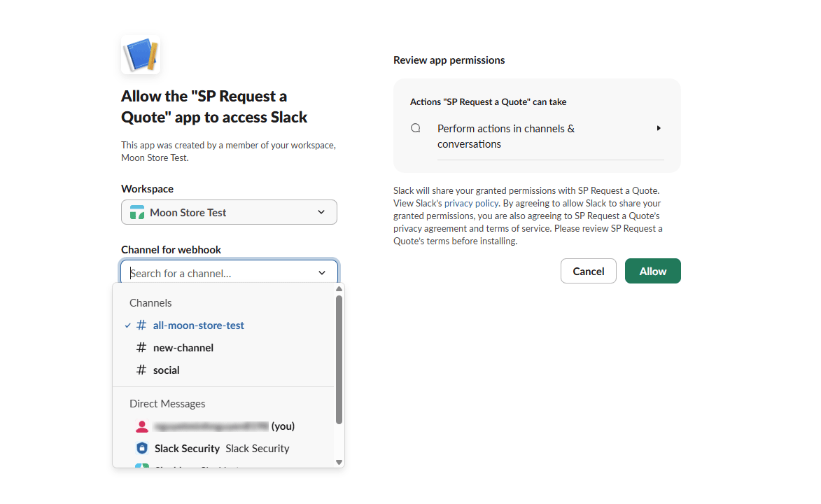Click the Direct Messages section header
Image resolution: width=821 pixels, height=504 pixels.
point(167,404)
